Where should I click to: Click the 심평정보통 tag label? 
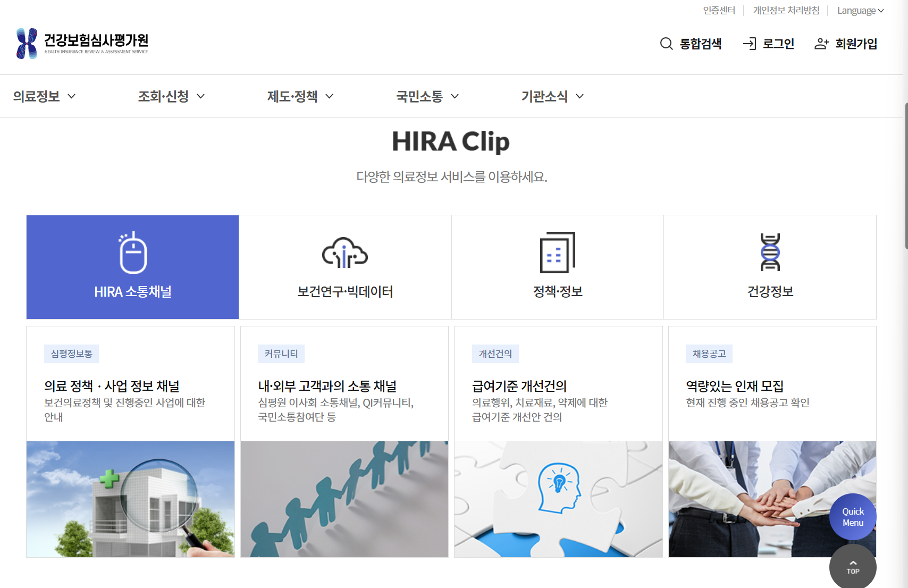point(71,354)
